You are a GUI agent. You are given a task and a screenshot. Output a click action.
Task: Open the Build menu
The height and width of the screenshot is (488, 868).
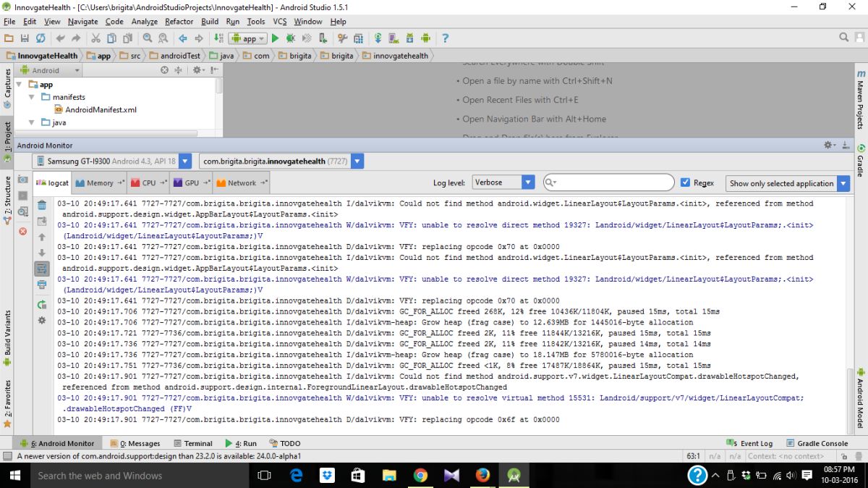[x=210, y=22]
